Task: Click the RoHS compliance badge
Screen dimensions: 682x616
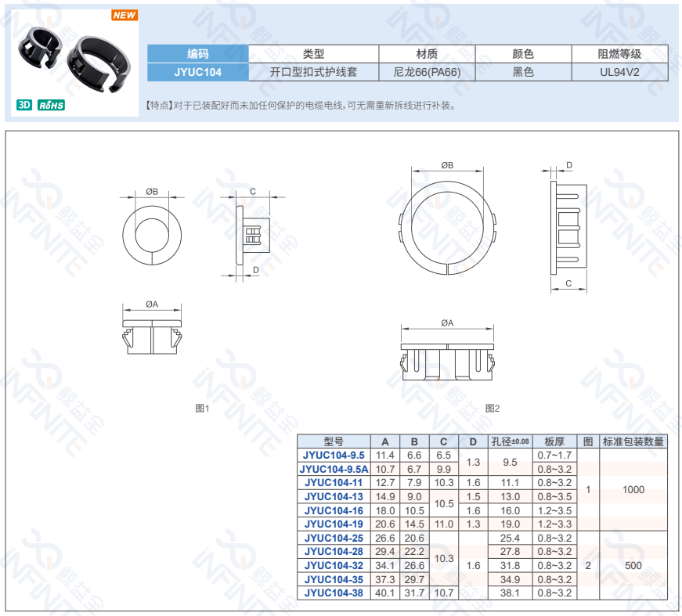Action: point(52,105)
